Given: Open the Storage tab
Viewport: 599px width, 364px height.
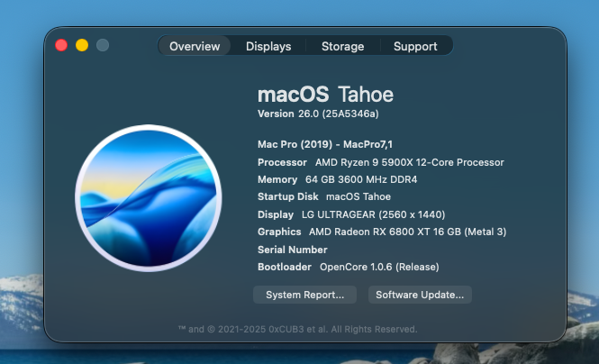Looking at the screenshot, I should coord(342,46).
